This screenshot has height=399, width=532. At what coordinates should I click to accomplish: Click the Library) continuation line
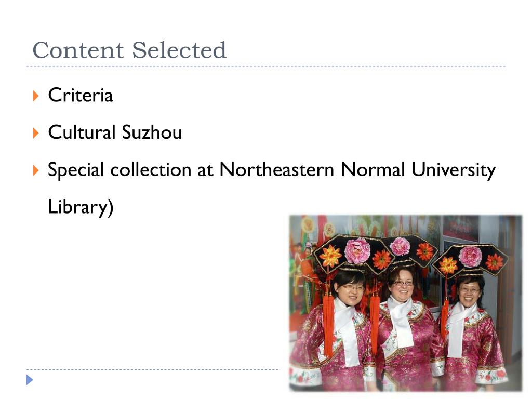click(x=81, y=207)
